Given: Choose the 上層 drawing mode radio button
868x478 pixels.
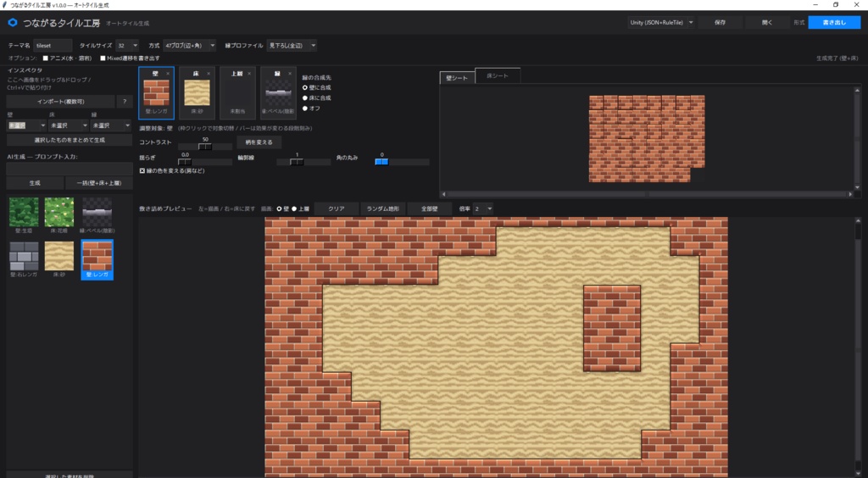Looking at the screenshot, I should coord(294,208).
